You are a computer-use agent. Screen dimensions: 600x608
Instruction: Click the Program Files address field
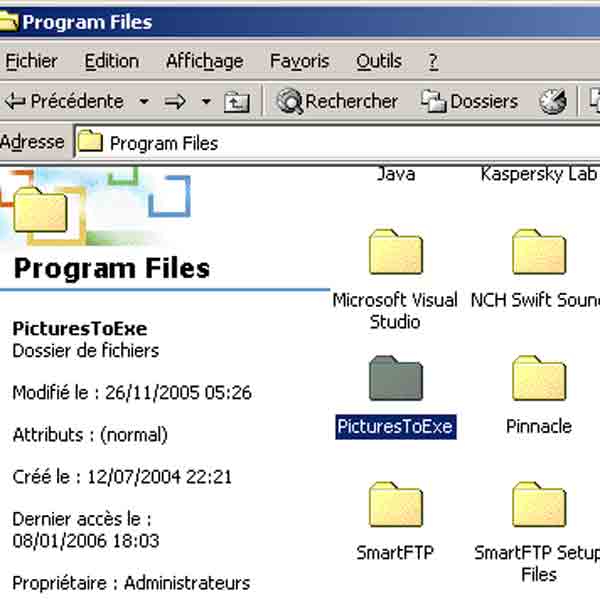(337, 143)
